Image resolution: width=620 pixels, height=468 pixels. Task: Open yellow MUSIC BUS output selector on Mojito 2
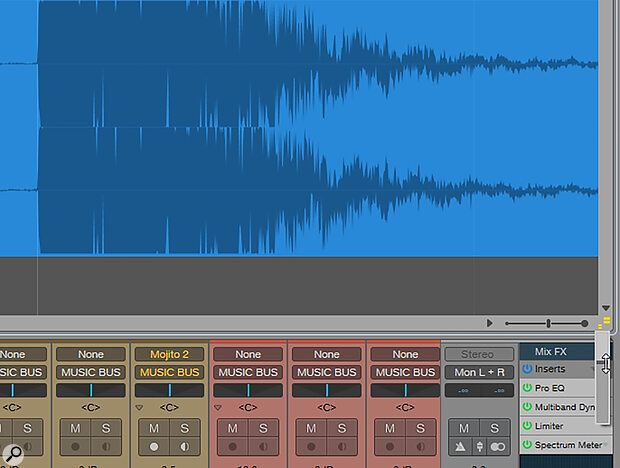170,372
